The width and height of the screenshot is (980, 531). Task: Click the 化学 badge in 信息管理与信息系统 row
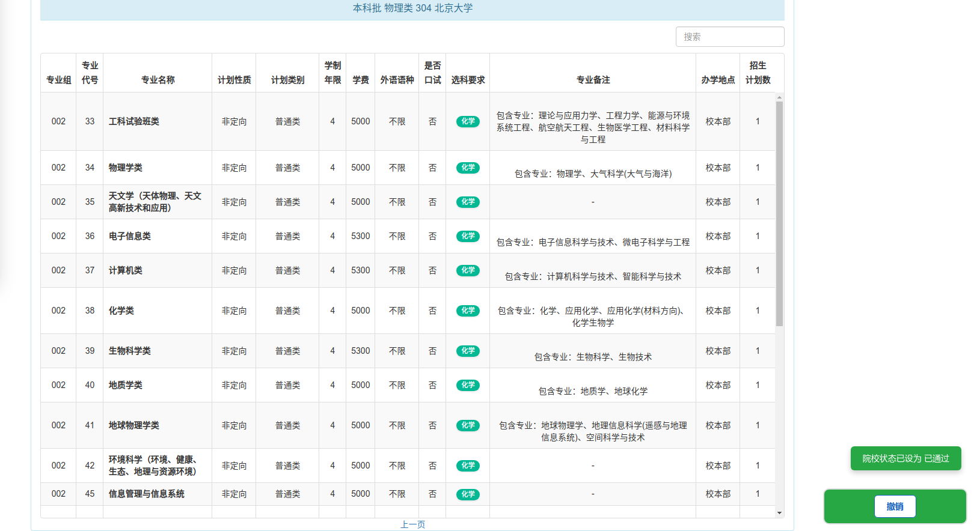click(468, 494)
